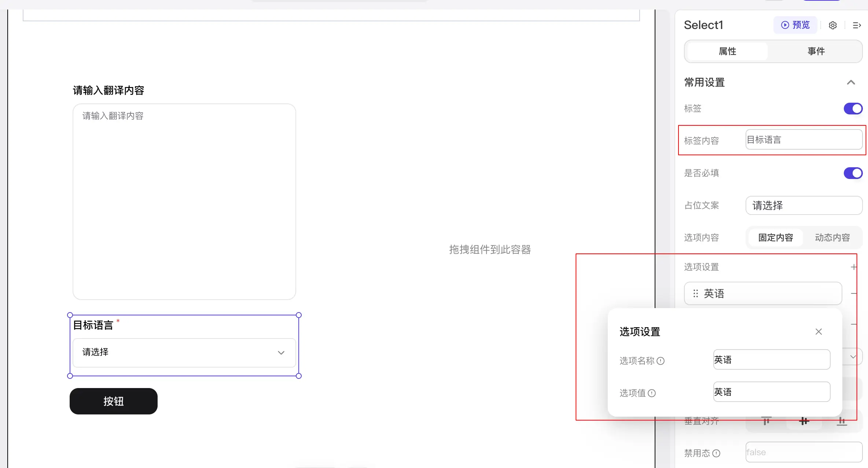Select 动态内容 option content mode
Screen dimensions: 868x468
pos(832,238)
